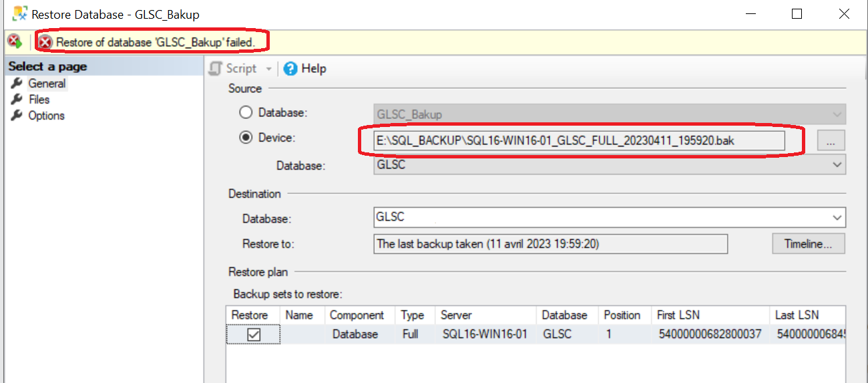Expand the source Database GLSC dropdown
The height and width of the screenshot is (383, 868).
click(837, 164)
